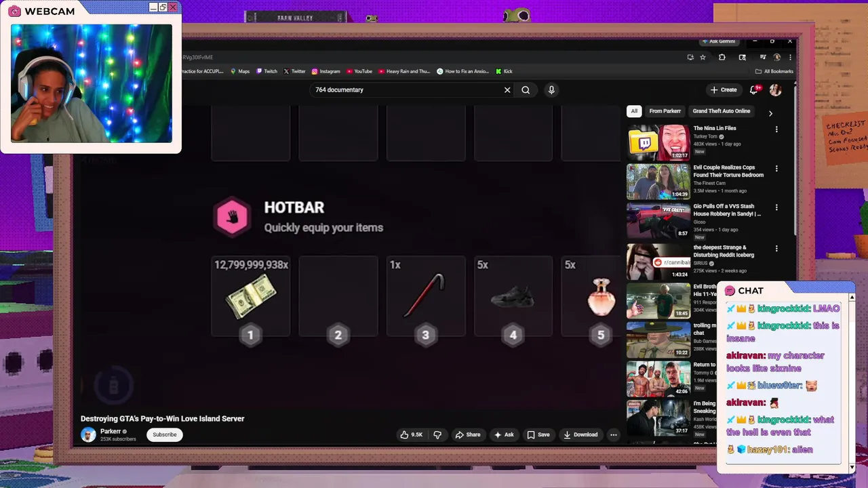This screenshot has width=868, height=488.
Task: Subscribe to the Parkerr channel
Action: [164, 434]
